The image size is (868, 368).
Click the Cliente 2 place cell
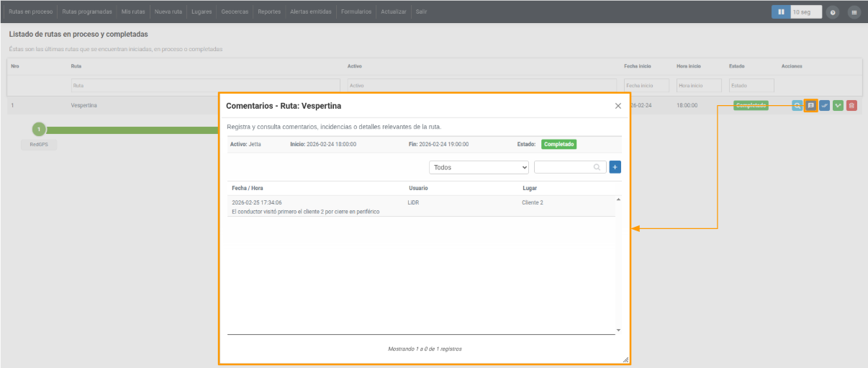click(533, 202)
